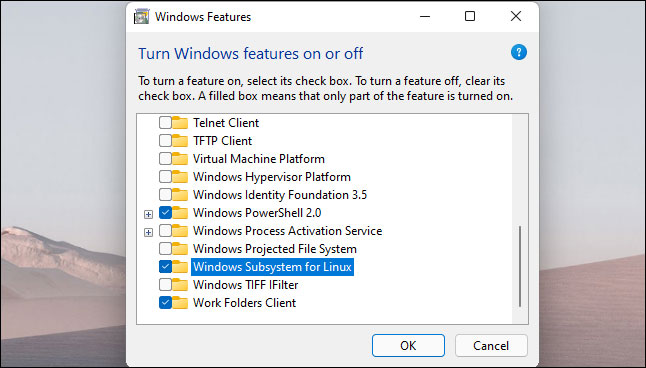
Task: Close the Windows Features dialog
Action: [516, 16]
